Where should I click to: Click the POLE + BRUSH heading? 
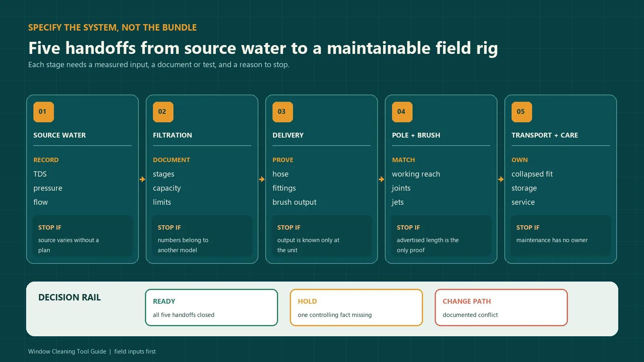pyautogui.click(x=416, y=135)
